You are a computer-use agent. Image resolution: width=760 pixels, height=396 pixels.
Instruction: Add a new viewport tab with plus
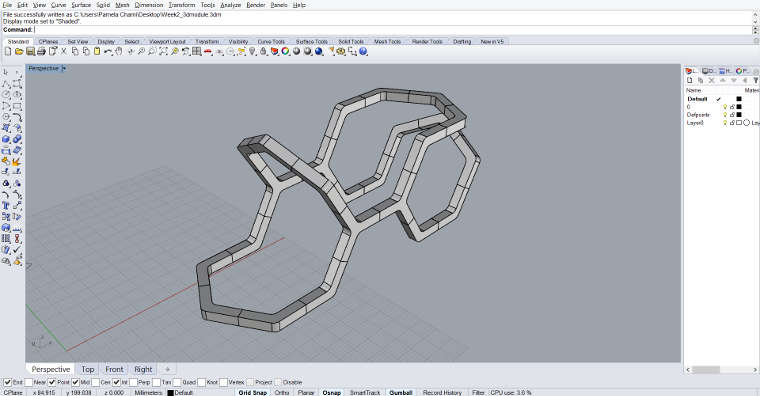pos(167,369)
